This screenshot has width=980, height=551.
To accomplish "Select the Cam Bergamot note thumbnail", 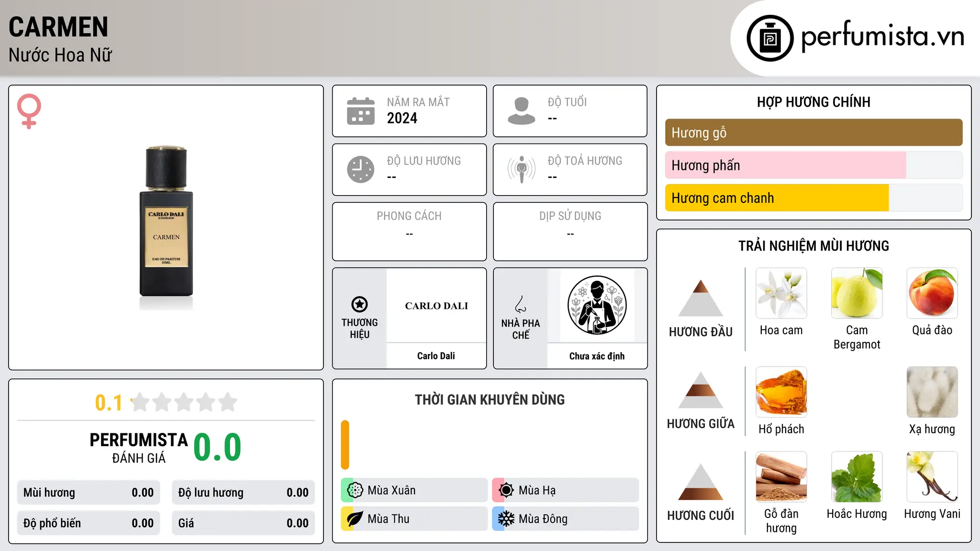I will (857, 293).
